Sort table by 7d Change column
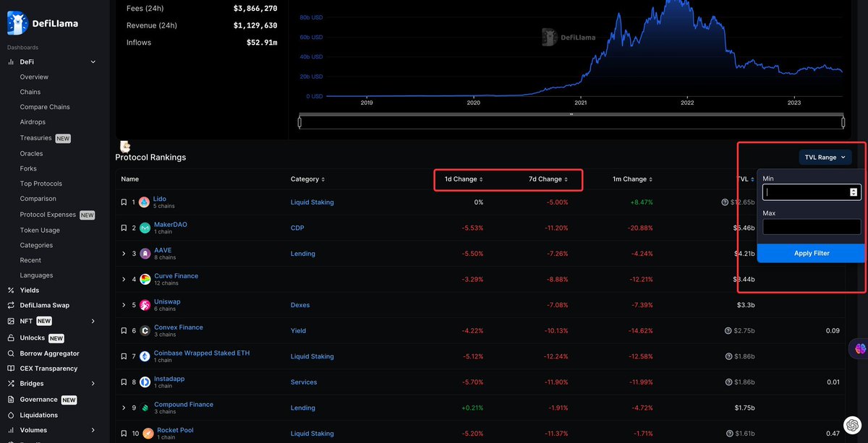The width and height of the screenshot is (868, 443). 548,179
